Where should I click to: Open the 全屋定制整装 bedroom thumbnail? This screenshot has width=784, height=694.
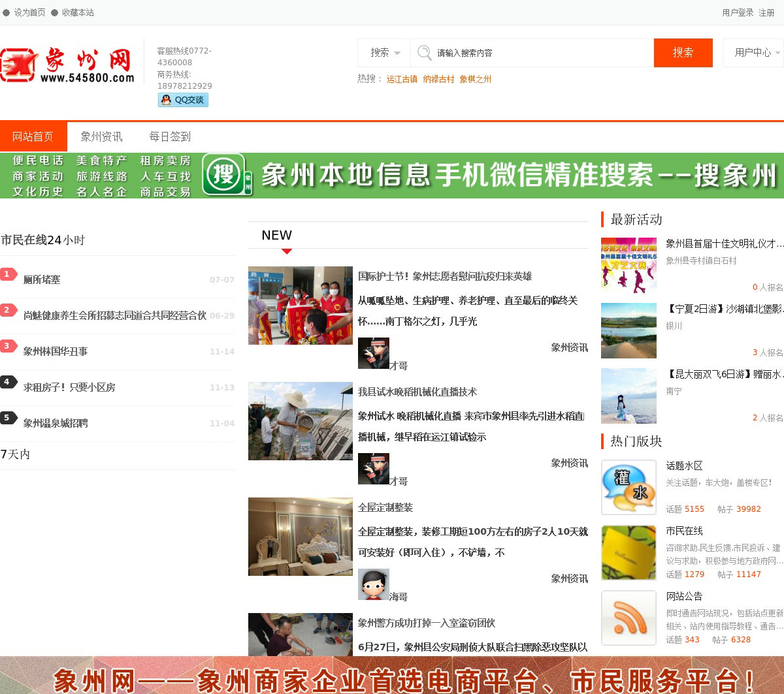pos(301,537)
